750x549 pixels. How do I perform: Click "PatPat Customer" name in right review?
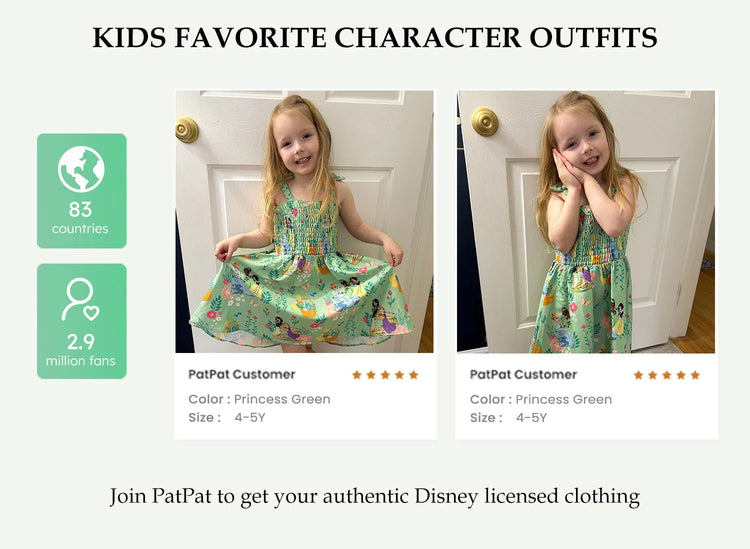(x=523, y=375)
